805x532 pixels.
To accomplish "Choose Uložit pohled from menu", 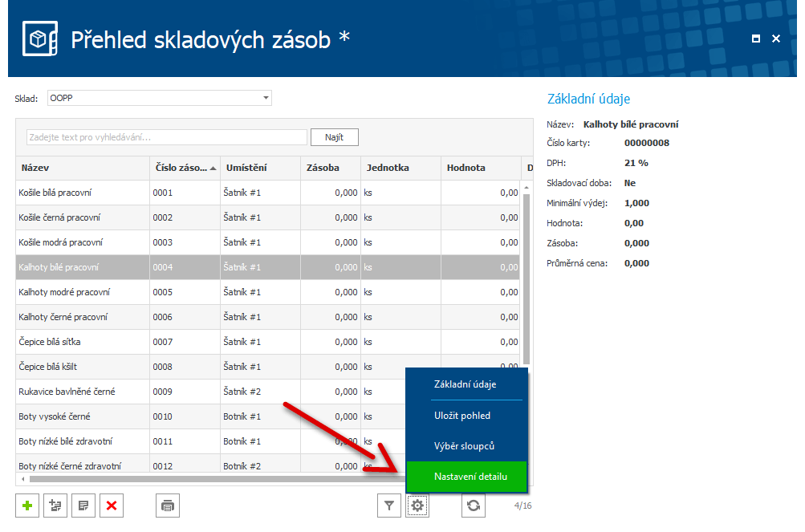I will click(462, 416).
